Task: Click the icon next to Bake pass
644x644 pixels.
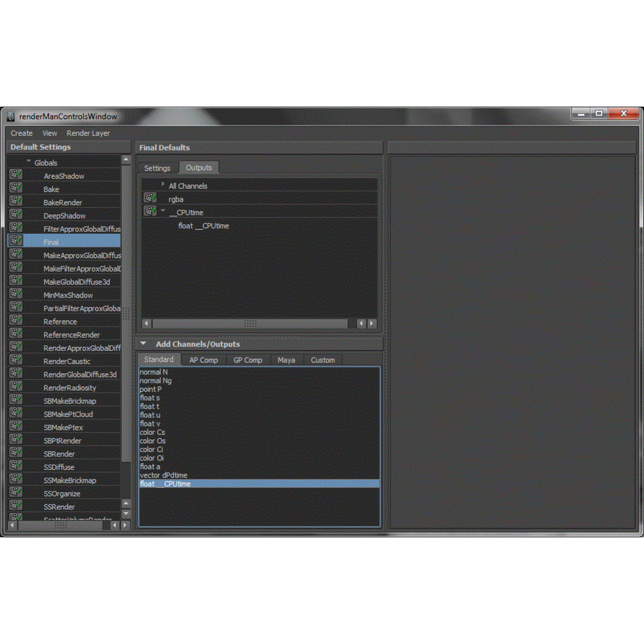Action: (x=16, y=188)
